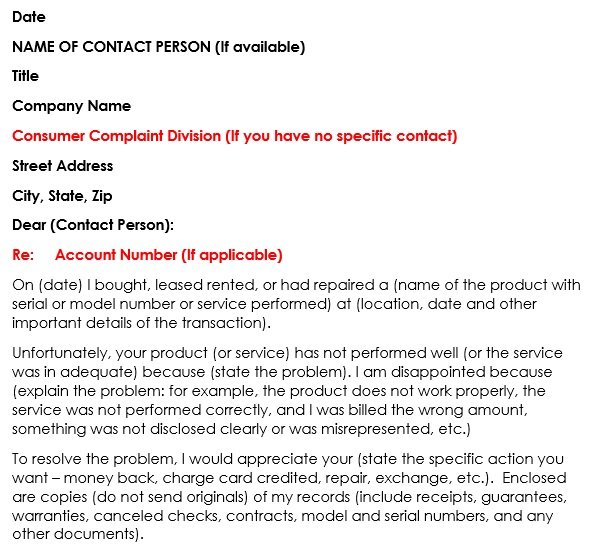
Task: Click the paragraph starting with Unfortunately
Action: pos(287,391)
